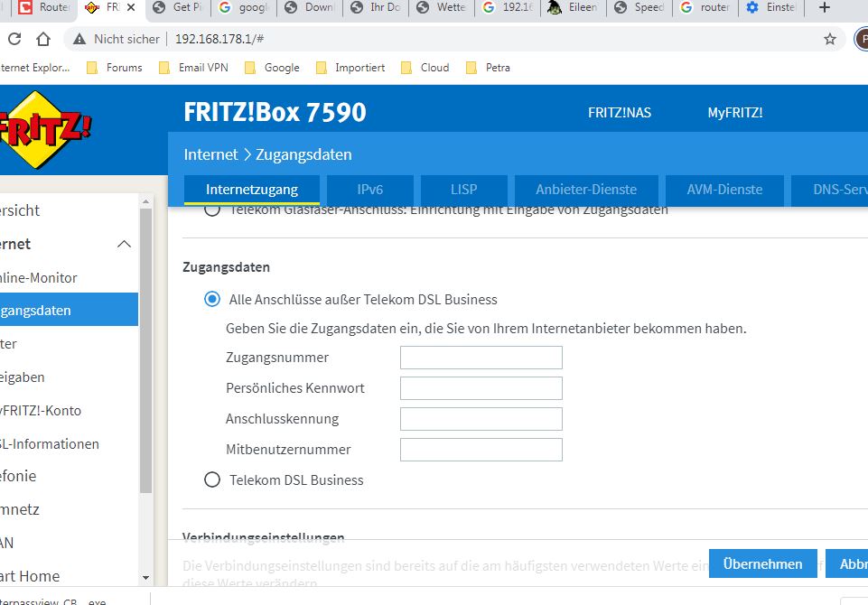Open the Petra bookmark folder
This screenshot has height=605, width=868.
[488, 68]
